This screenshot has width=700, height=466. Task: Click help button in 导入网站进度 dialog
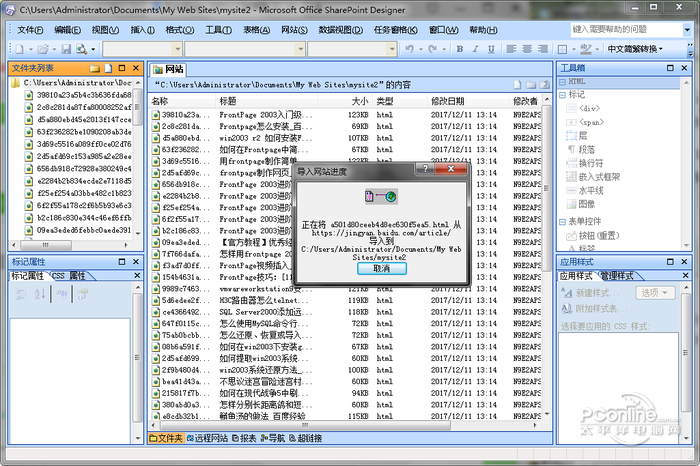coord(425,169)
